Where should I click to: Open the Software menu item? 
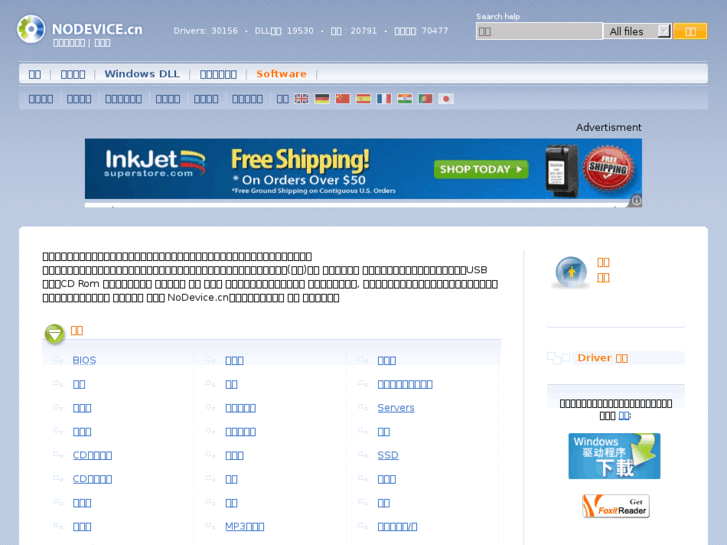(x=281, y=74)
